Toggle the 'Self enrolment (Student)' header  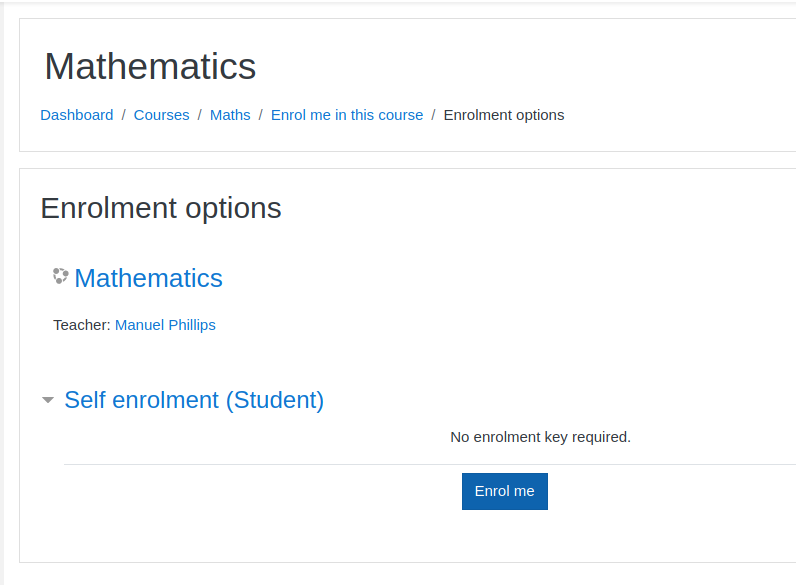click(x=194, y=400)
